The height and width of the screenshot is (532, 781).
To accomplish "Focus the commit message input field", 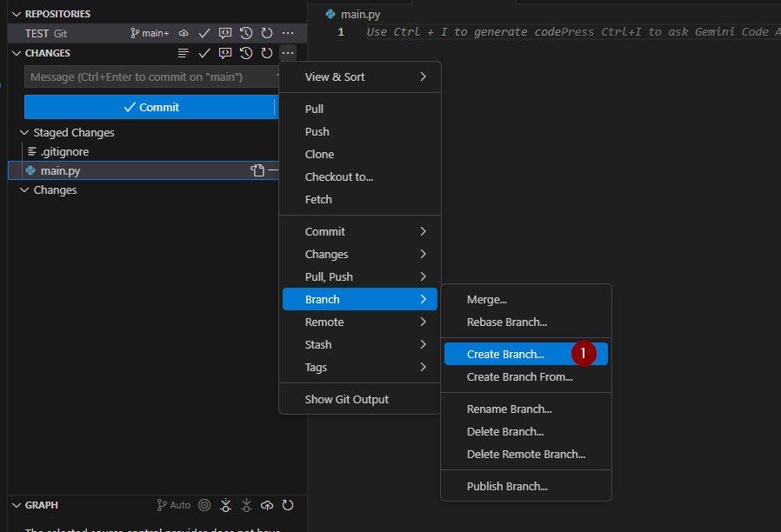I will [151, 77].
